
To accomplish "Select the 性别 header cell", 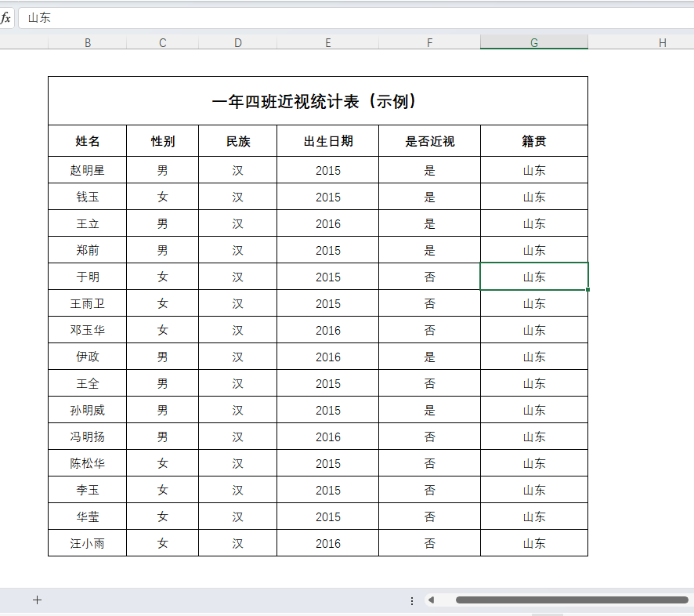I will click(x=162, y=141).
